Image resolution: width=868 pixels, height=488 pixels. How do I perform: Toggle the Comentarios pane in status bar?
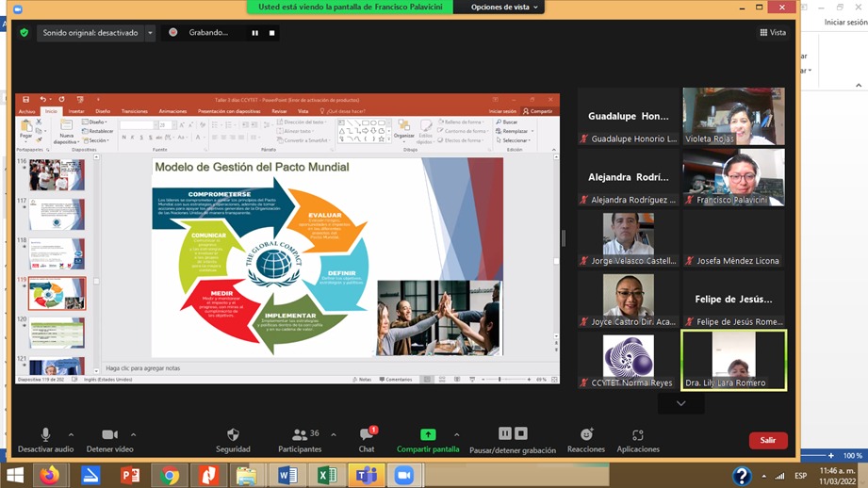click(396, 380)
